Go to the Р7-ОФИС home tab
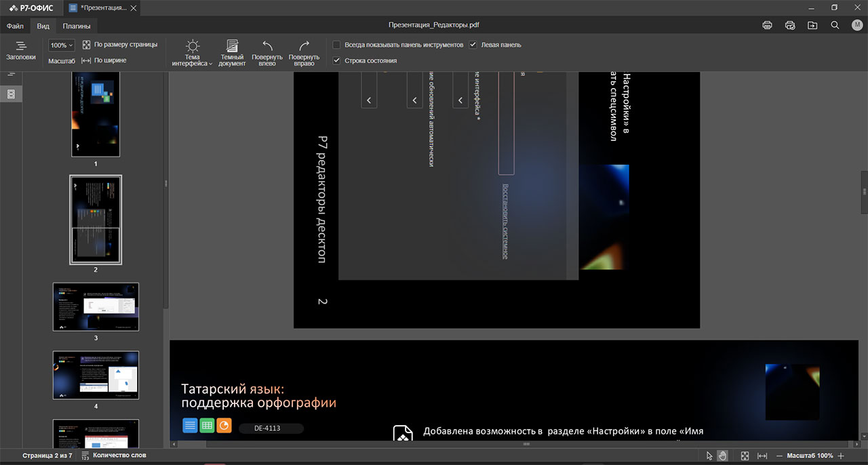Viewport: 868px width, 465px height. click(31, 7)
